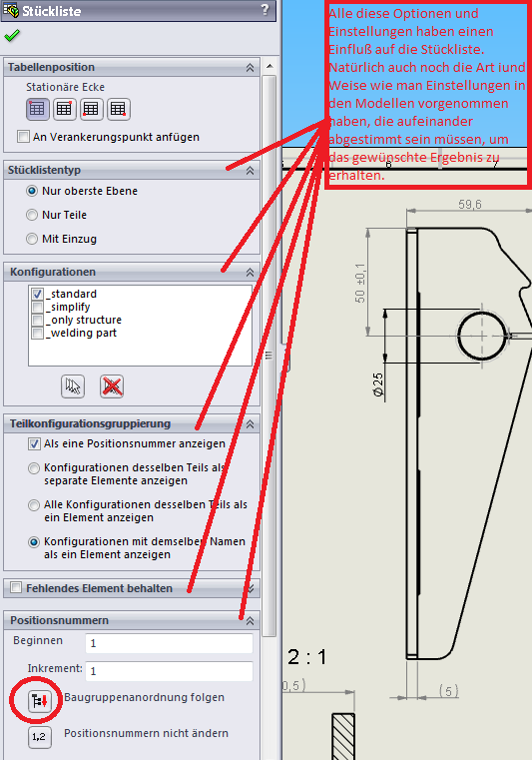Toggle Fehlendes Element behalten checkbox
Screen dimensions: 532x760
pos(16,588)
